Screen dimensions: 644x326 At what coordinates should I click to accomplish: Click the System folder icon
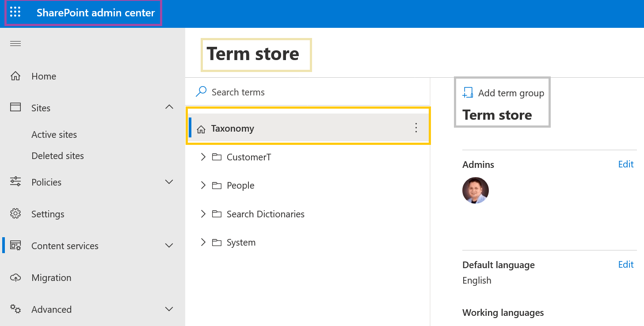217,242
